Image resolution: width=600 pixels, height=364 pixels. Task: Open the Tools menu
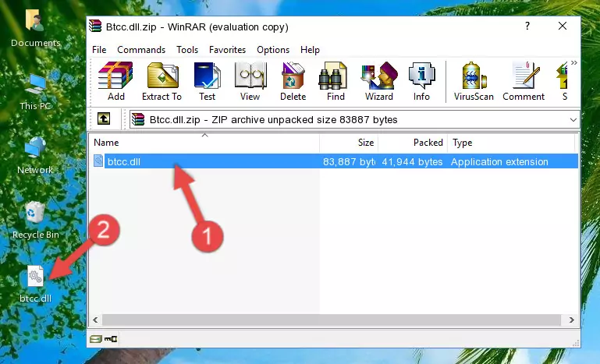click(x=187, y=50)
